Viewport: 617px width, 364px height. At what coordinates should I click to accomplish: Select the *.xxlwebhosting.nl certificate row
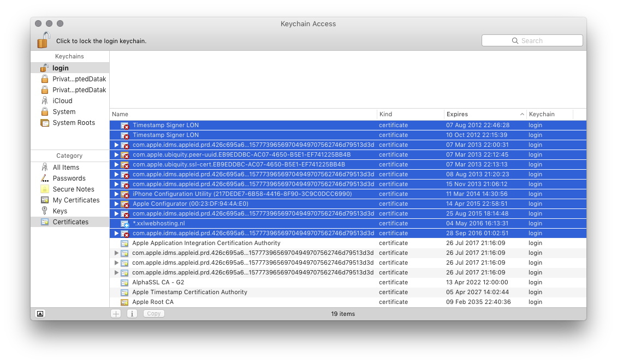coord(348,223)
